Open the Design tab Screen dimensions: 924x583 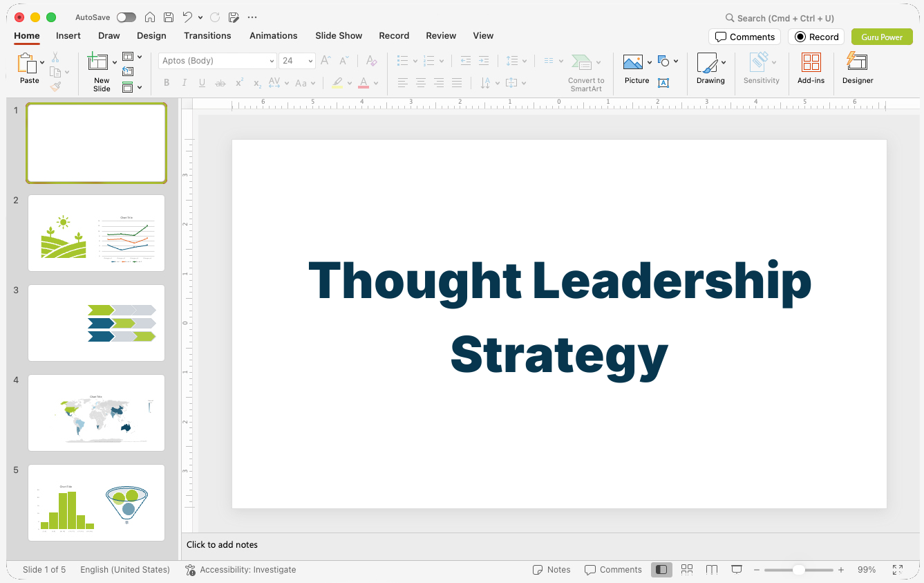(151, 36)
